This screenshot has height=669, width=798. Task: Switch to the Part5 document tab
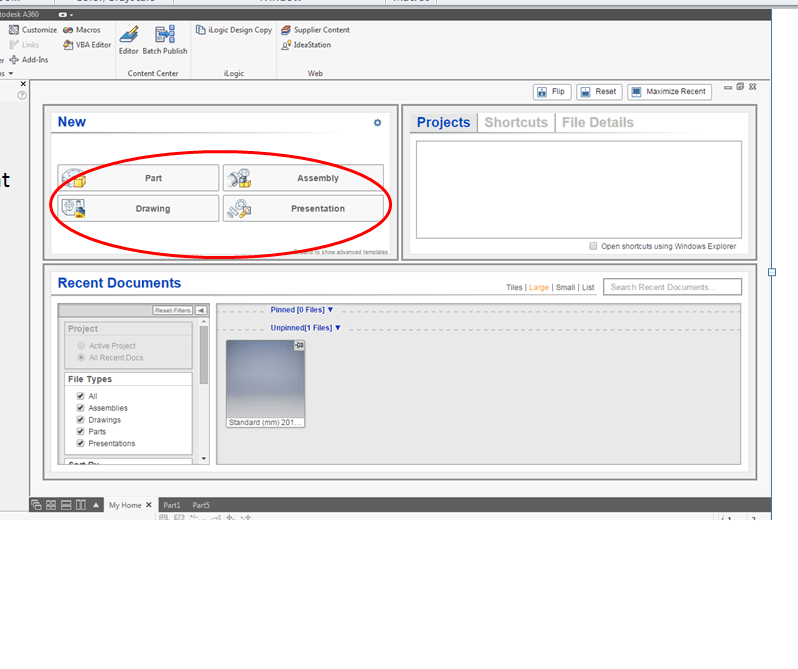coord(201,505)
